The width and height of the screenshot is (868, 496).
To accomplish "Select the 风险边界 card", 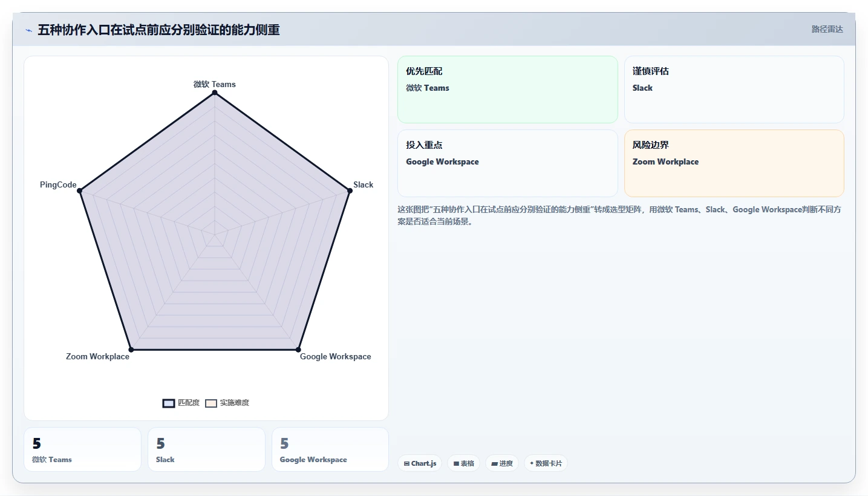I will (734, 163).
